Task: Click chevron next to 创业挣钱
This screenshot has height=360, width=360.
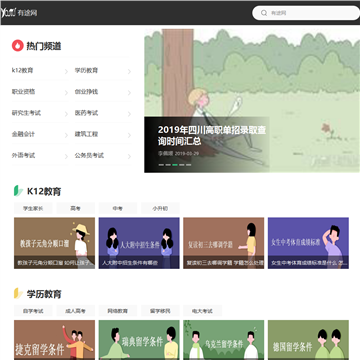Action: [129, 93]
